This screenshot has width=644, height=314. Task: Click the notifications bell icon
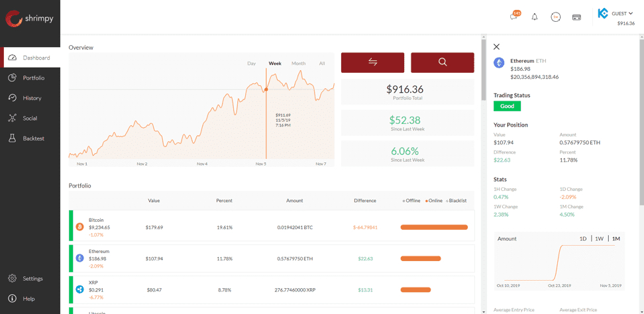pos(535,17)
